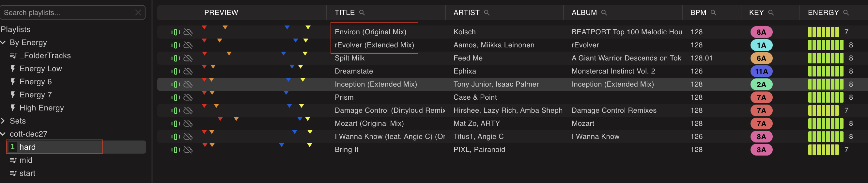Select the High Energy playlist
Image resolution: width=868 pixels, height=183 pixels.
(41, 108)
